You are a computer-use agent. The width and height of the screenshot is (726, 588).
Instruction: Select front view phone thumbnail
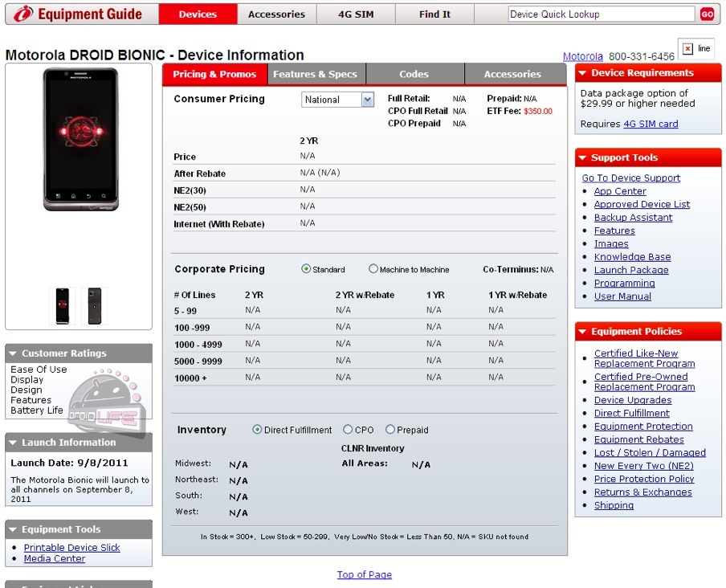(63, 306)
